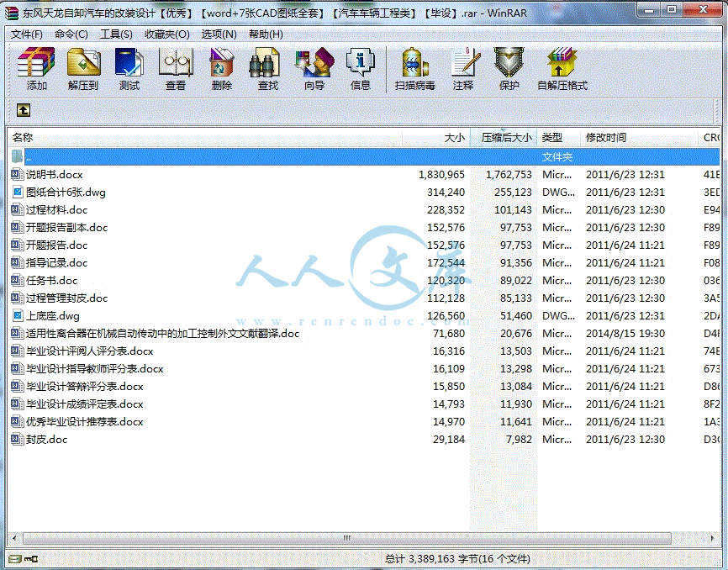Open the Favorites (收藏夹) menu
Viewport: 728px width, 570px height.
pos(167,34)
